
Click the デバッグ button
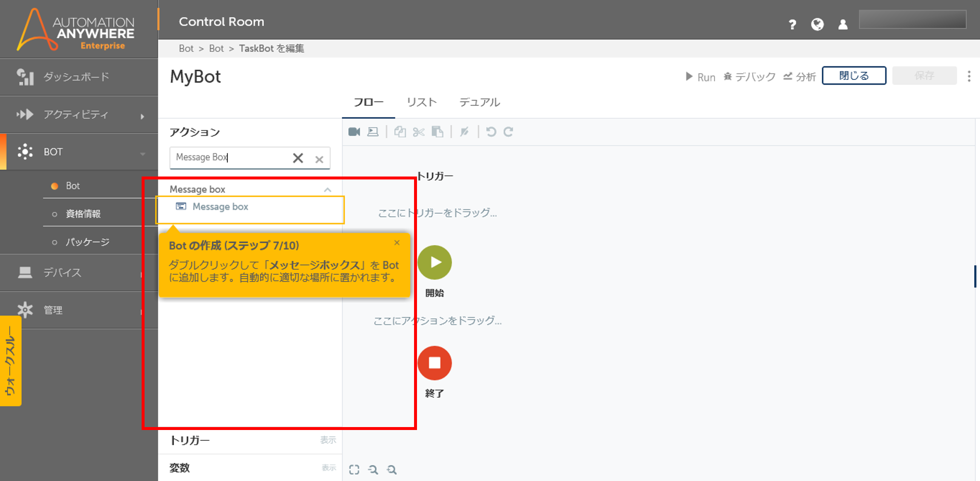pos(750,77)
